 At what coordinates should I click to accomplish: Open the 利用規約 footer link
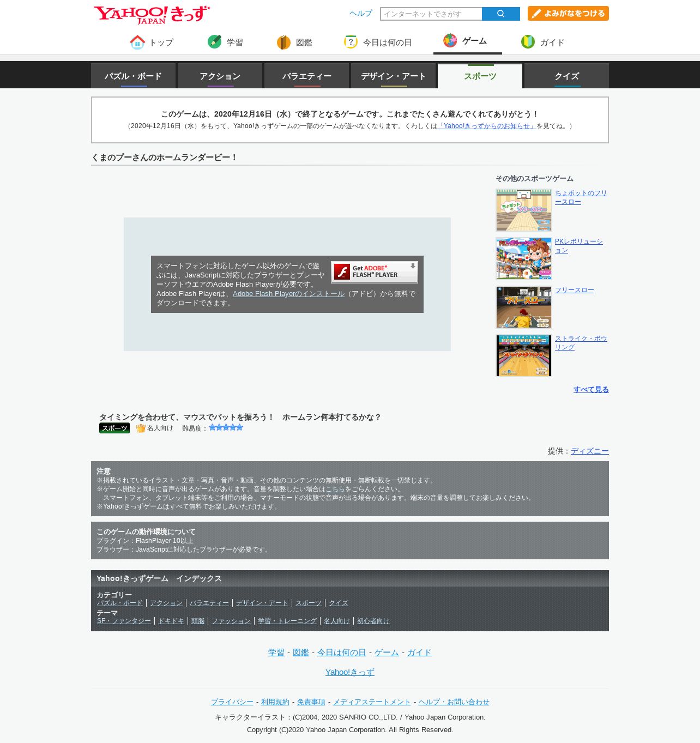tap(275, 702)
